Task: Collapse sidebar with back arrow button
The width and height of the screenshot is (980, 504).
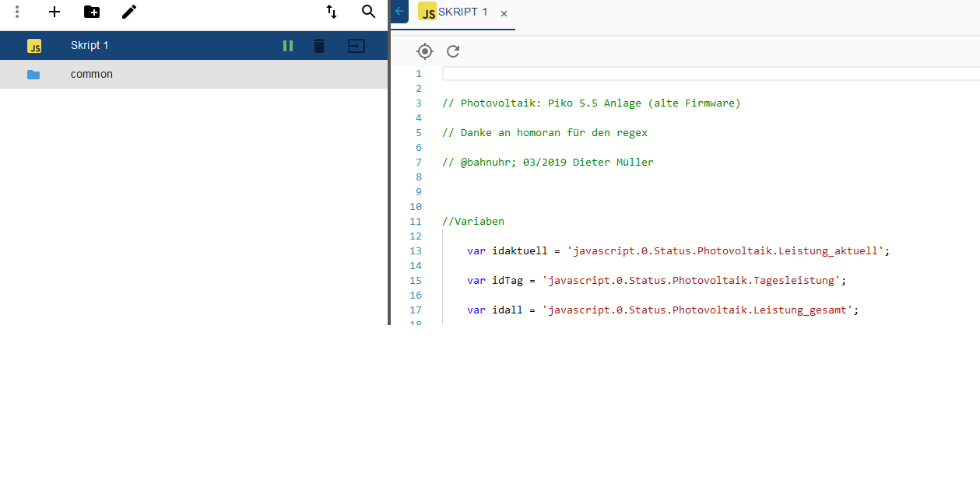Action: [x=399, y=12]
